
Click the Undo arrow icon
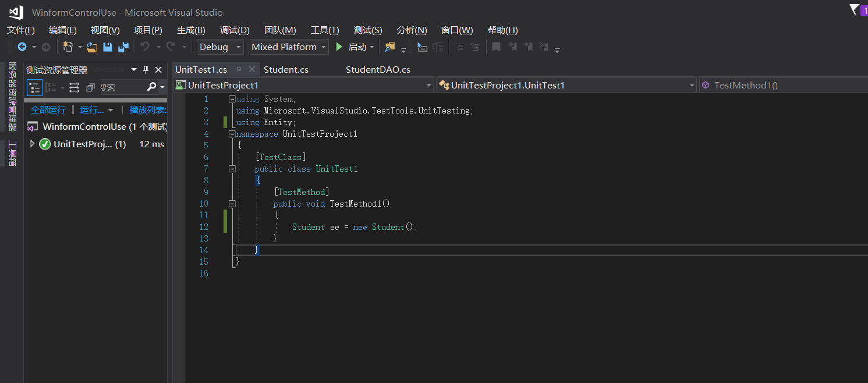pyautogui.click(x=145, y=47)
